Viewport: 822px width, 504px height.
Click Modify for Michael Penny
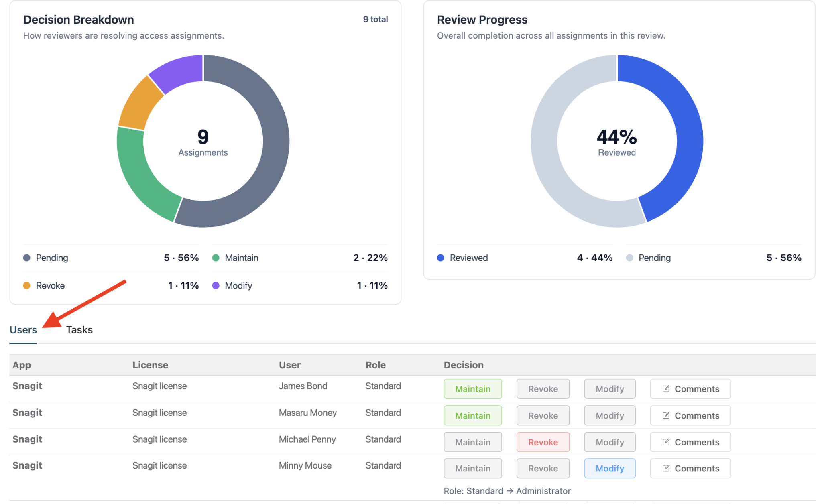coord(610,442)
